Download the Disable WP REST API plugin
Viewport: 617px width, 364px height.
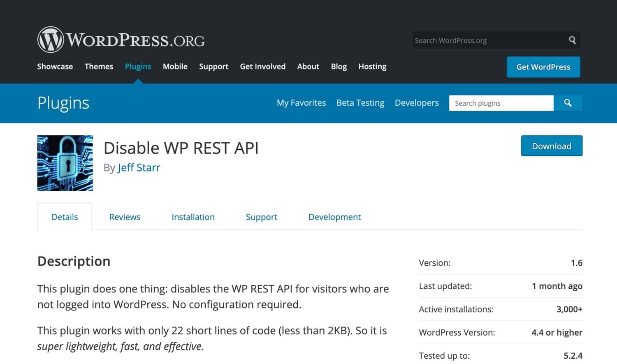[552, 146]
